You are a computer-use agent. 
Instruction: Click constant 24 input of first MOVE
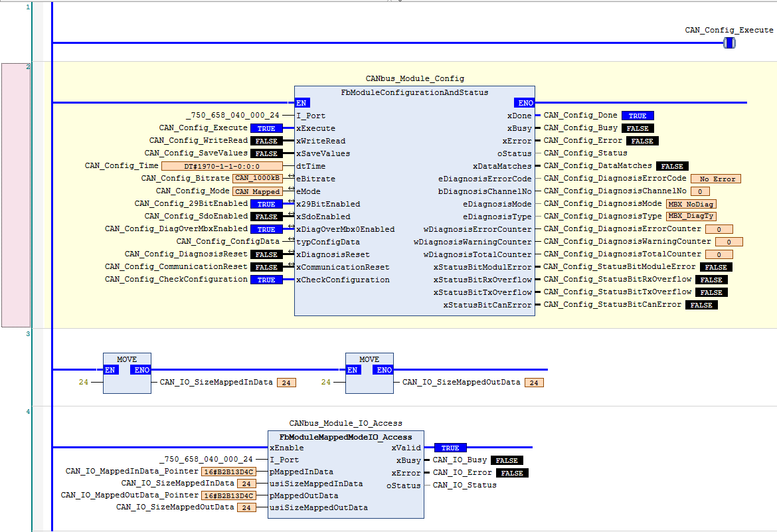pos(83,382)
